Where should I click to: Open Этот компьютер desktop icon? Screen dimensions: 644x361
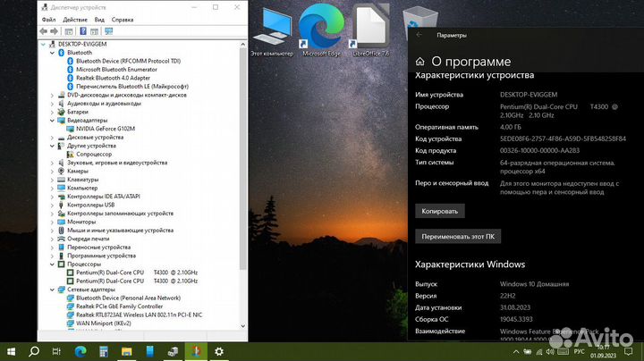click(272, 32)
